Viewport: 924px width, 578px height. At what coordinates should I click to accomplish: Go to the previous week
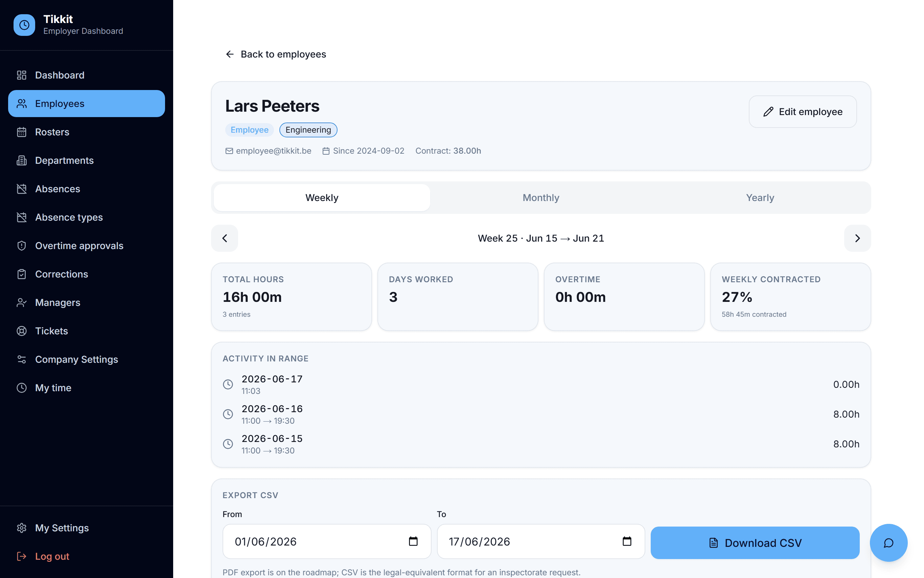[x=225, y=238]
